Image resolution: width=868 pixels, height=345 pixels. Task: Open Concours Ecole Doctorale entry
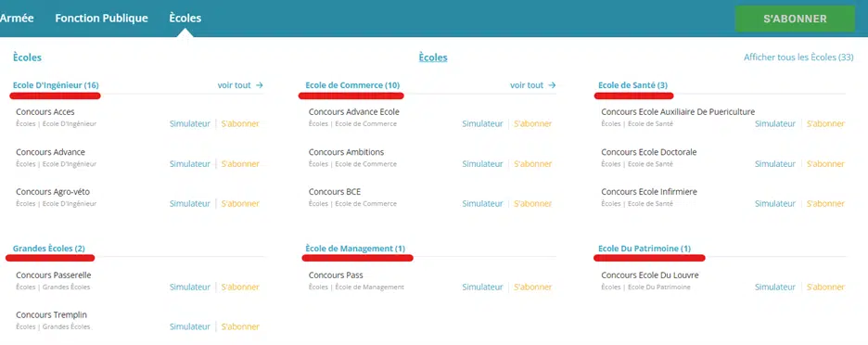(649, 152)
